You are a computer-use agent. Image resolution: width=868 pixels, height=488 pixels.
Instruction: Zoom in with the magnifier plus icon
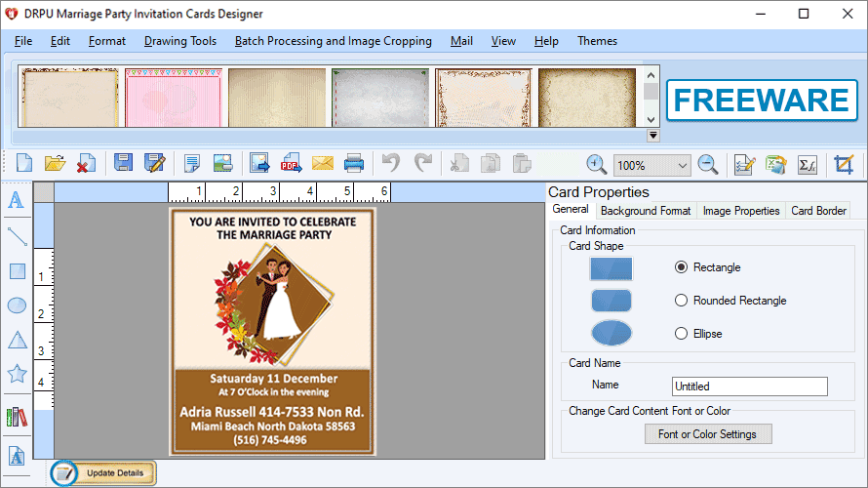(596, 165)
